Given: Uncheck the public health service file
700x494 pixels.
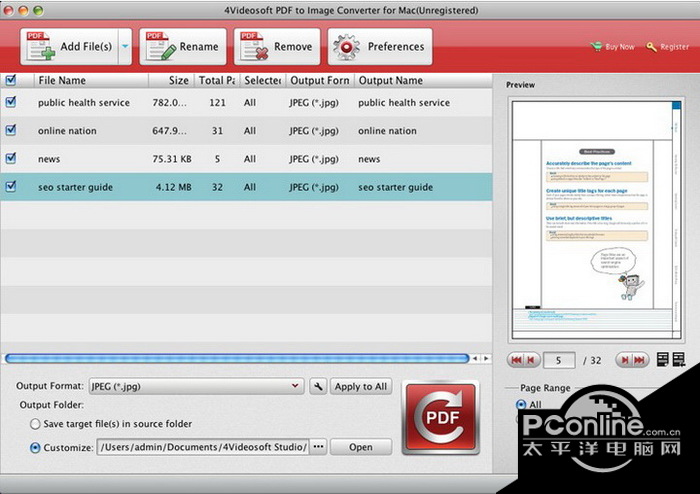Looking at the screenshot, I should point(11,102).
